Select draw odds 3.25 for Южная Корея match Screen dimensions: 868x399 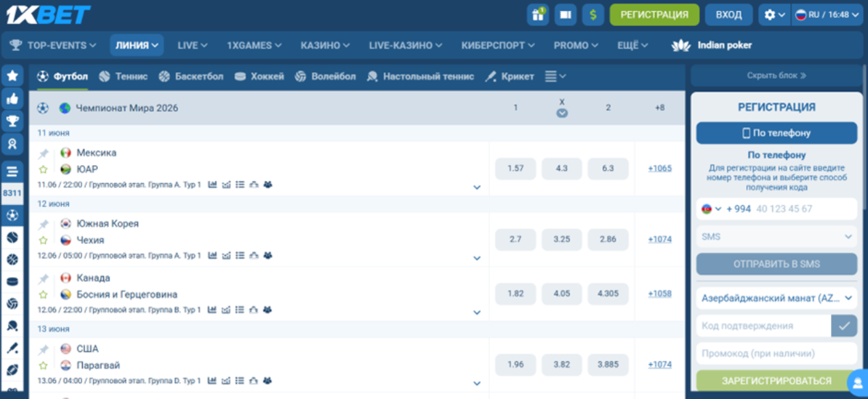pyautogui.click(x=562, y=239)
